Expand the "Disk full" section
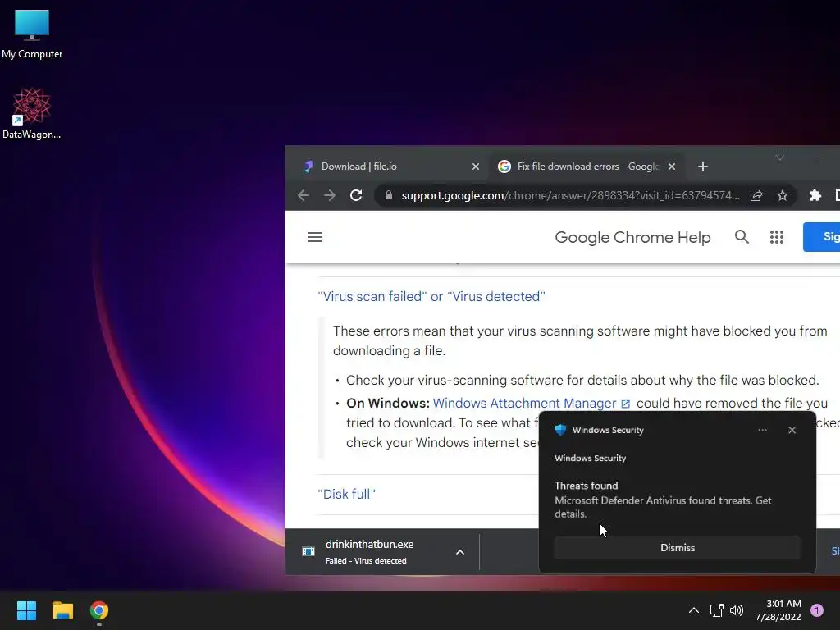The height and width of the screenshot is (630, 840). [347, 494]
